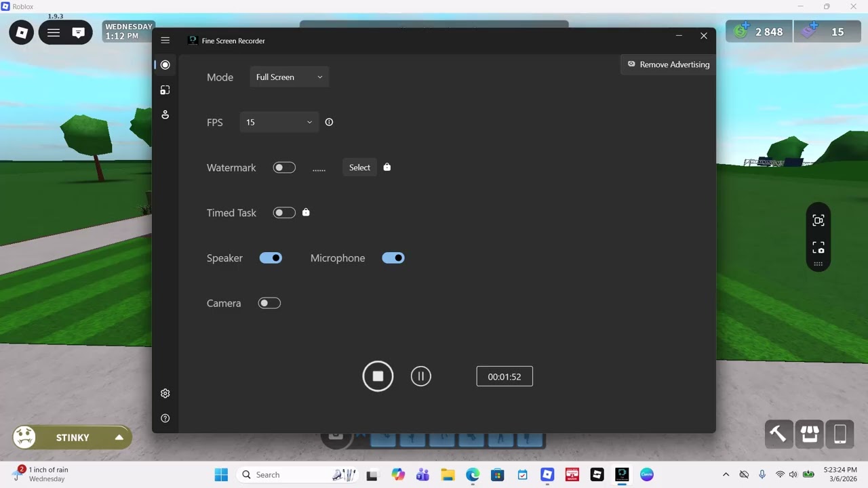Open the Windows Start menu
Viewport: 868px width, 488px height.
[x=221, y=474]
